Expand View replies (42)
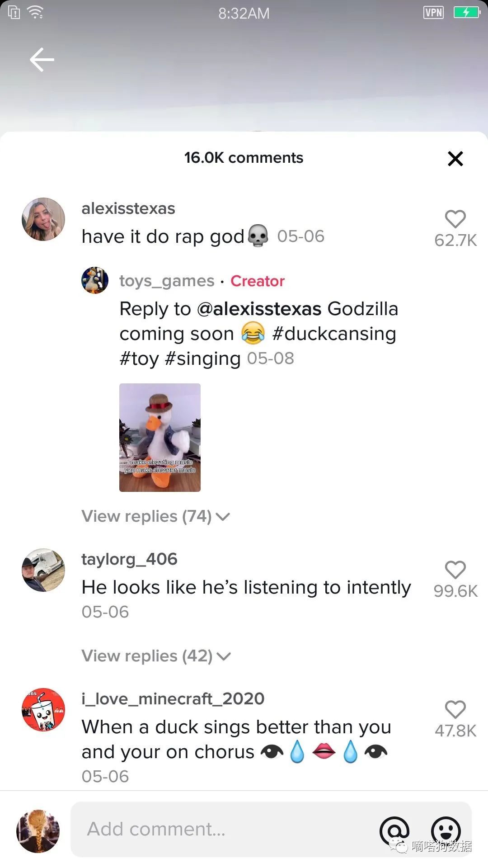 (156, 656)
